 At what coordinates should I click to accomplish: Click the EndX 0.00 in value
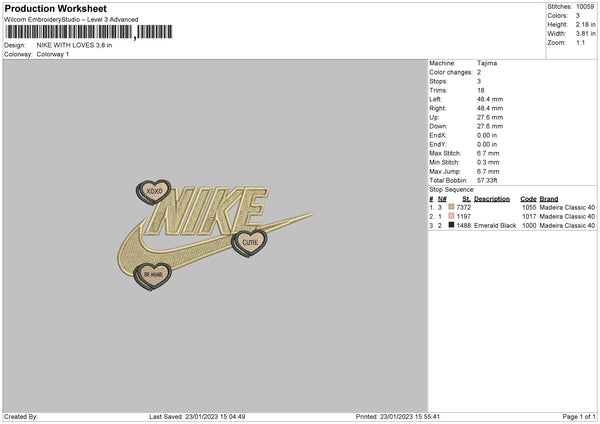(x=487, y=135)
